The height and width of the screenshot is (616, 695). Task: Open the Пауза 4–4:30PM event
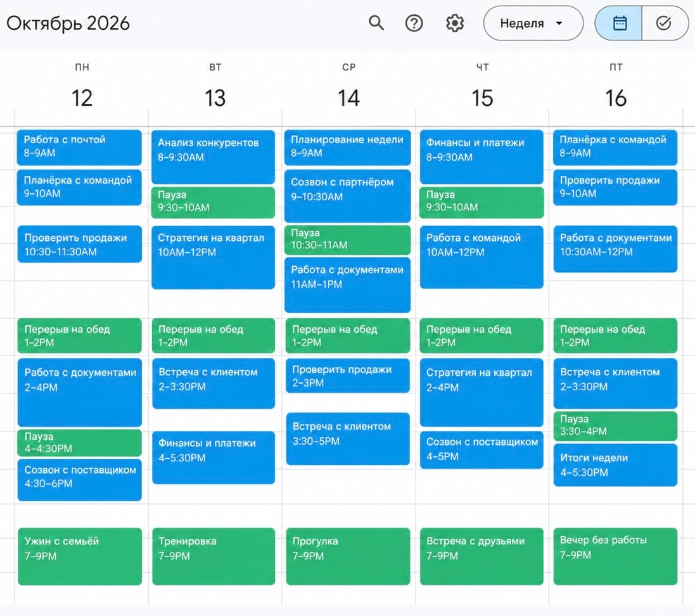point(80,442)
